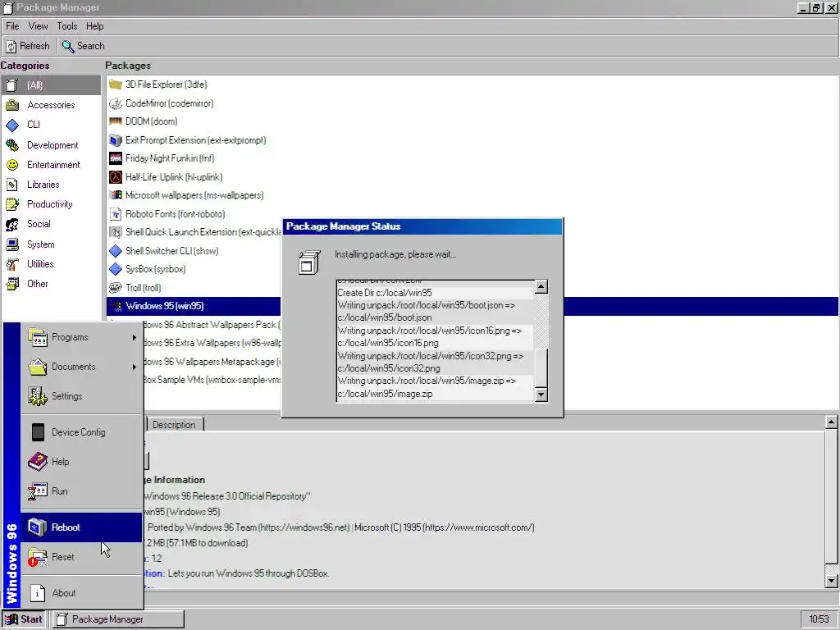Screen dimensions: 840x630
Task: Click the CodeMirror package icon
Action: click(115, 103)
